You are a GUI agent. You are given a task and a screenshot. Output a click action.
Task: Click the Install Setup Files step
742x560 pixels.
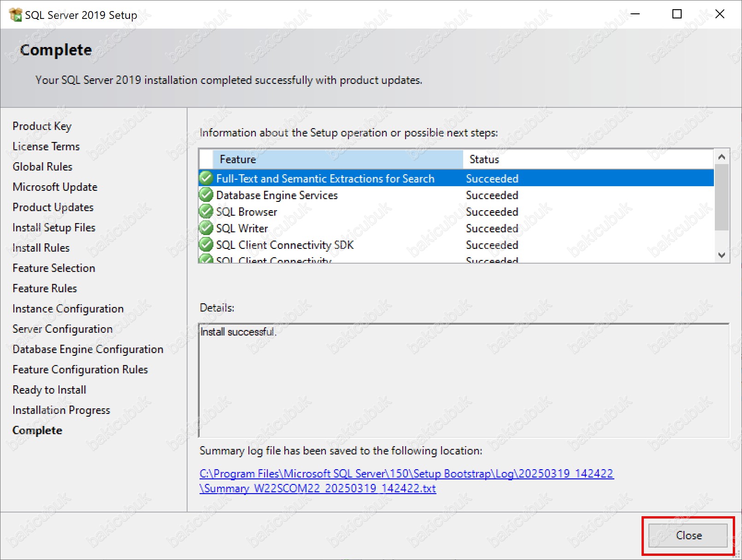click(x=54, y=228)
